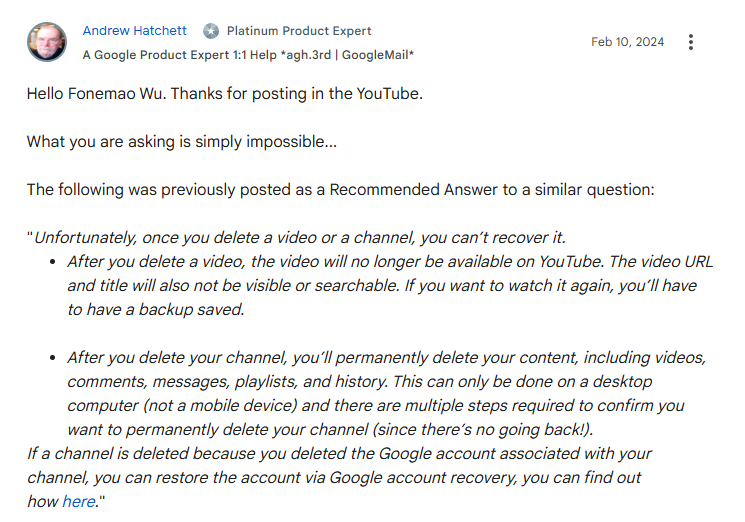The image size is (745, 522).
Task: Click the 'Platinum Product Expert' label text
Action: tap(299, 31)
